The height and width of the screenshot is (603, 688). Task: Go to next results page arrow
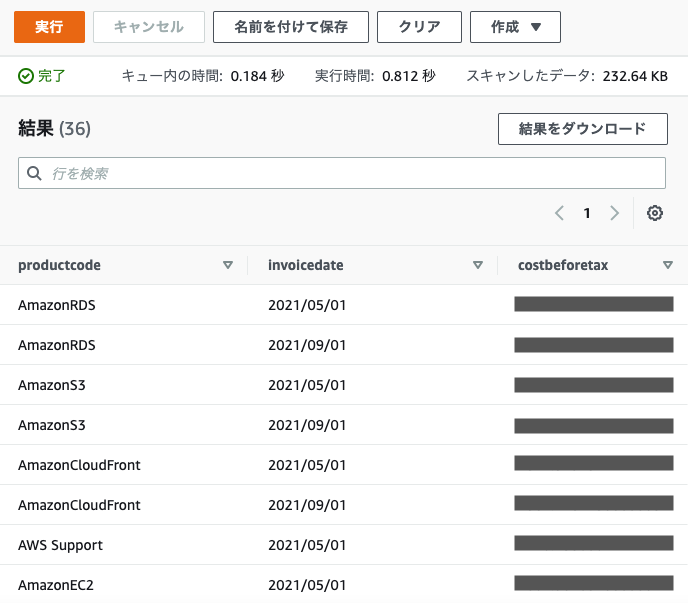coord(614,213)
